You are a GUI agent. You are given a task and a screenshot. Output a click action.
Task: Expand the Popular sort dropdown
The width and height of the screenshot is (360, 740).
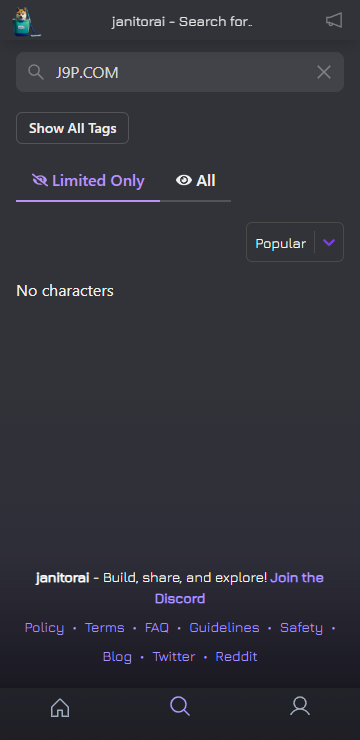[295, 242]
